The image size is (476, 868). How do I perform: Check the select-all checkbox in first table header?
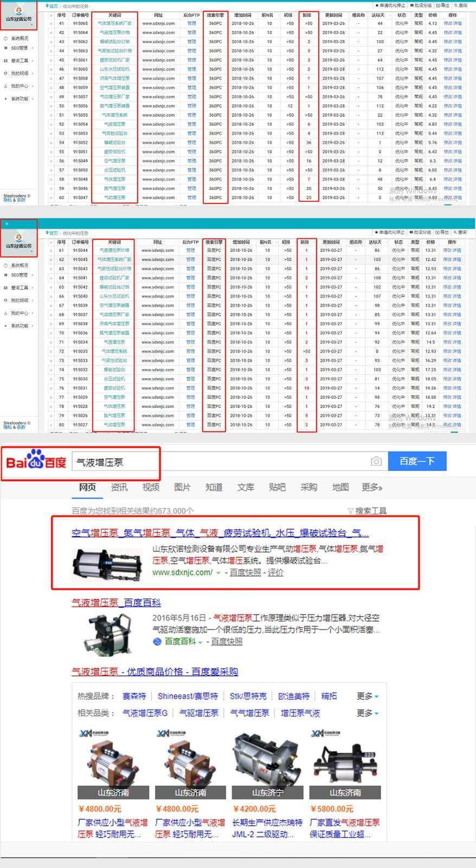(x=52, y=15)
